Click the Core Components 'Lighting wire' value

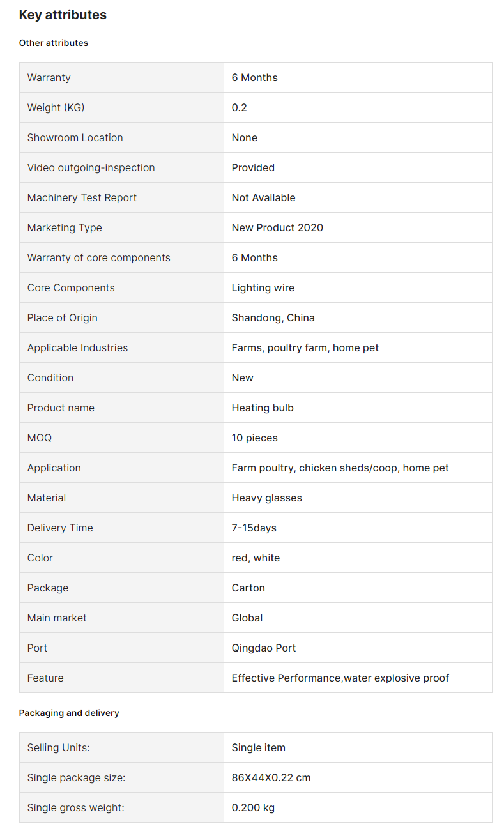tap(263, 287)
